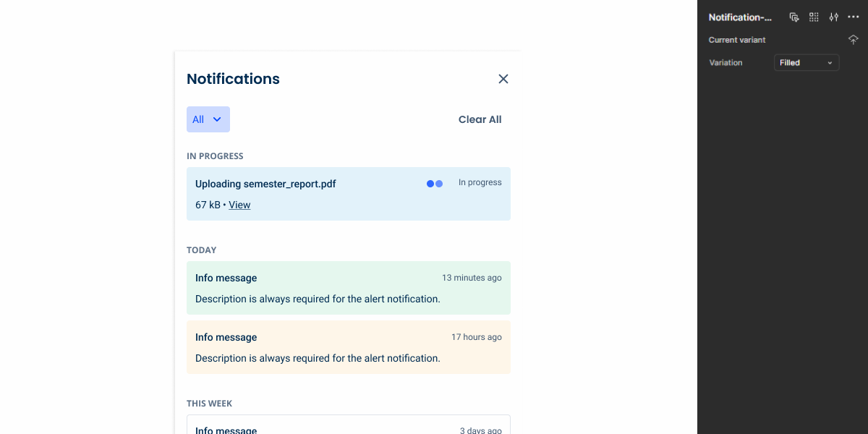868x434 pixels.
Task: Click the 13 minutes ago timestamp
Action: click(x=472, y=278)
